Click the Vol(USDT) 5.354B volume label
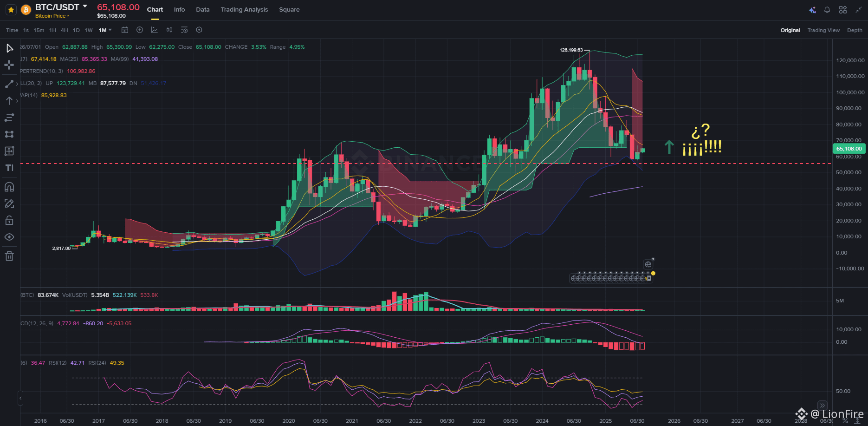This screenshot has height=426, width=868. pos(86,295)
